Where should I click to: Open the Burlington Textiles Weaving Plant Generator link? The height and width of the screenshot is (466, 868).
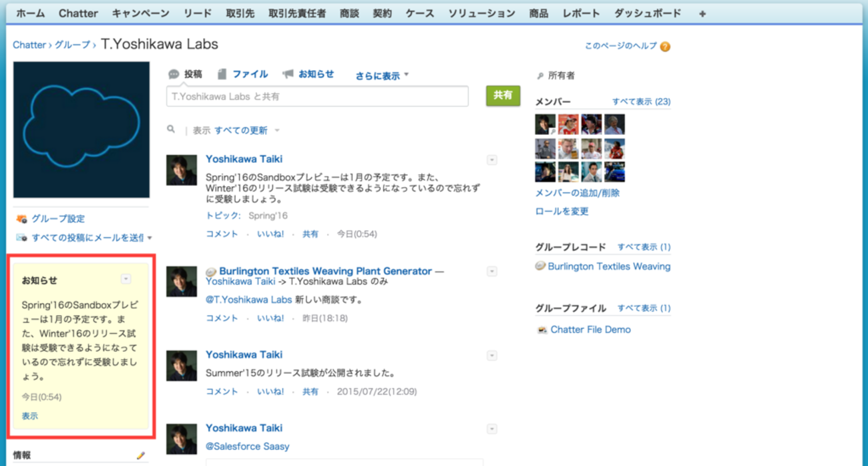[325, 271]
